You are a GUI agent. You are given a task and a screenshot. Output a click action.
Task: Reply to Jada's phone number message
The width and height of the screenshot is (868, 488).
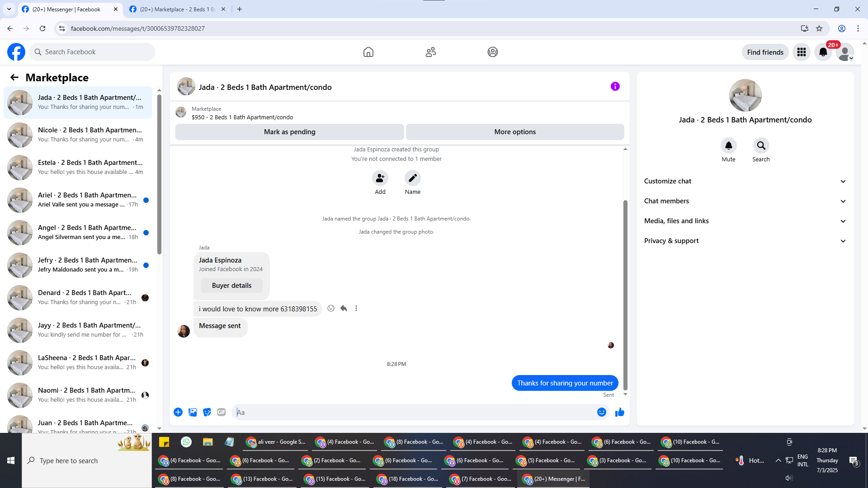click(x=344, y=308)
